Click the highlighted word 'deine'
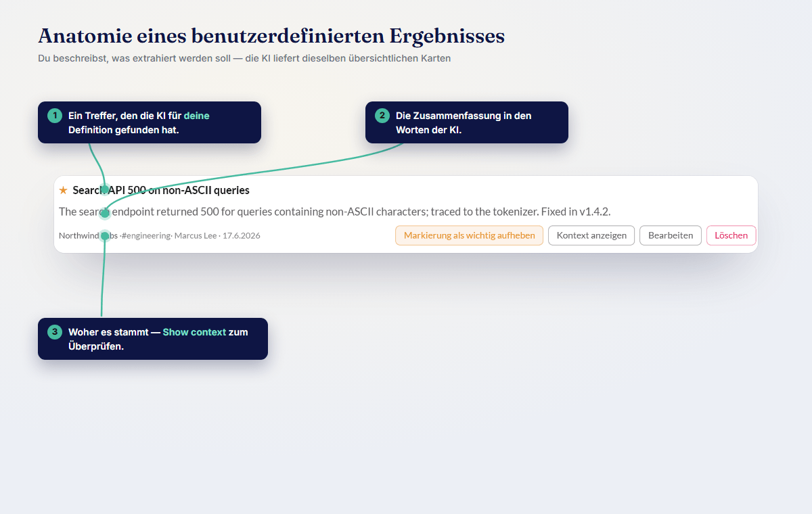This screenshot has width=812, height=514. 196,116
